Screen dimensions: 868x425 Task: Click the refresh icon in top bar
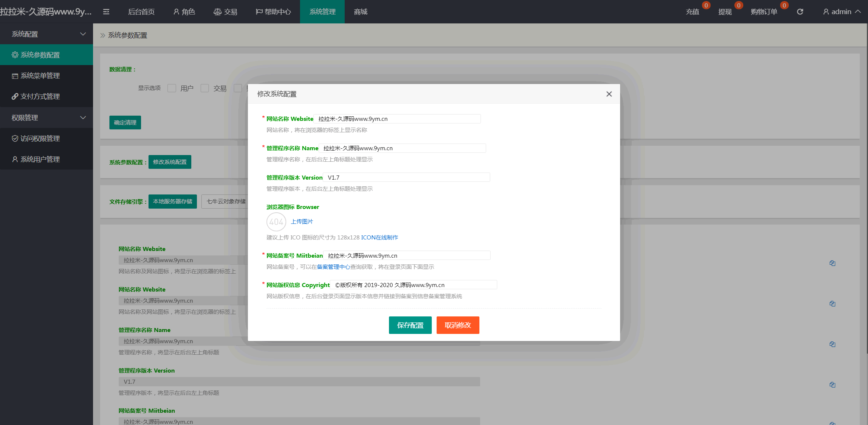800,12
